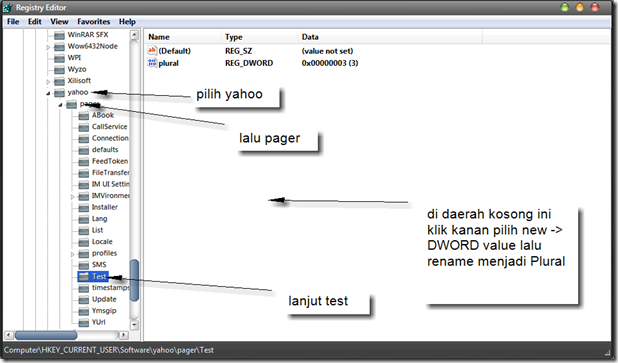Click the Test folder icon
The width and height of the screenshot is (618, 363).
coord(84,277)
